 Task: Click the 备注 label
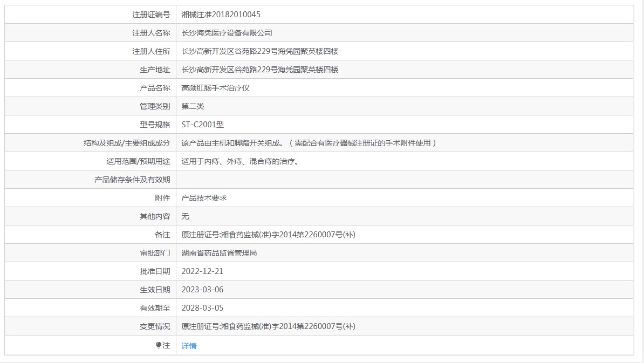click(x=162, y=235)
